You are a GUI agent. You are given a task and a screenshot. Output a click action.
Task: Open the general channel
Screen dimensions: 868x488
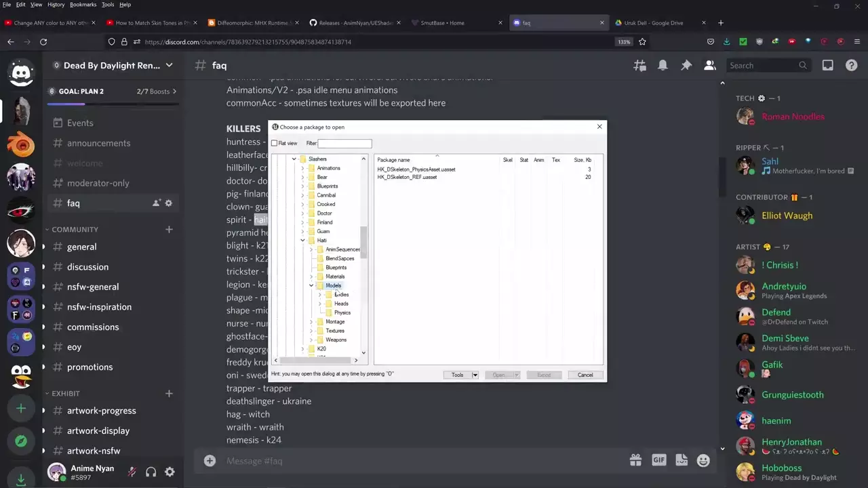point(81,247)
